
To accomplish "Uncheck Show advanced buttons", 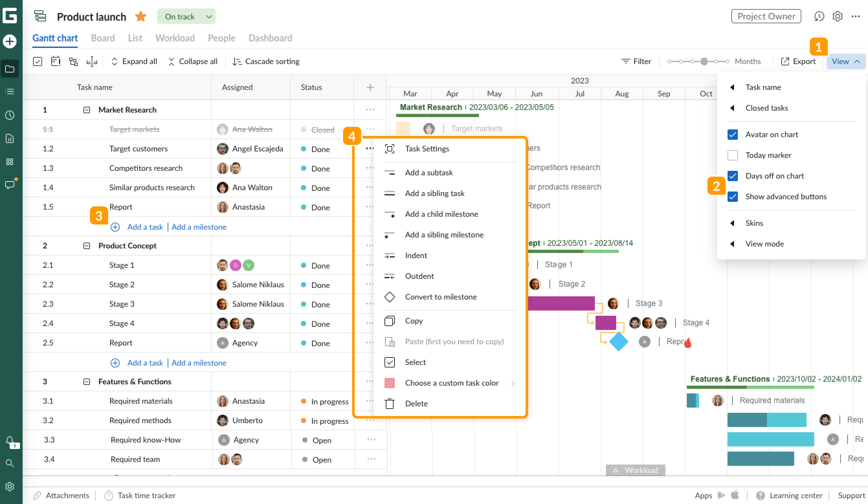I will [733, 197].
